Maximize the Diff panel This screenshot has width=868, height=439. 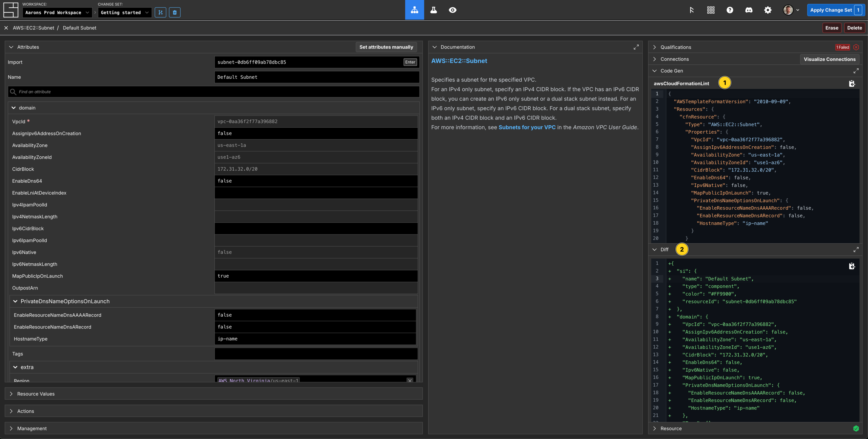pyautogui.click(x=856, y=250)
